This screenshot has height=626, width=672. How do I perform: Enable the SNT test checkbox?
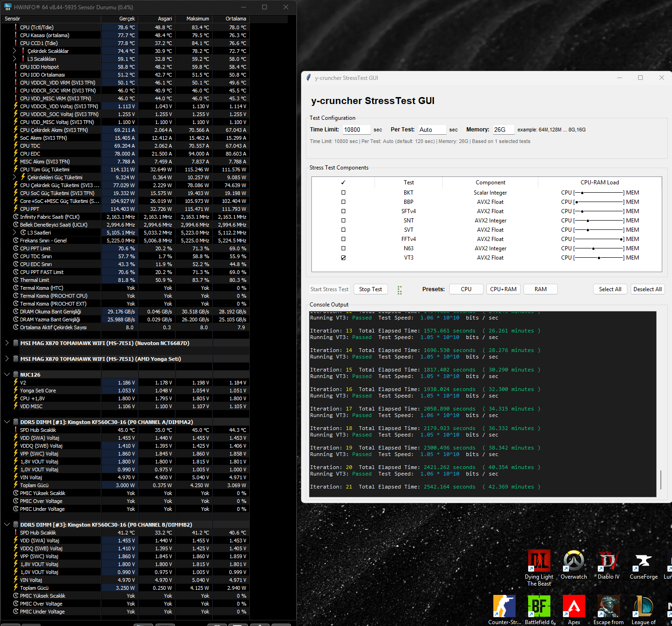point(343,221)
